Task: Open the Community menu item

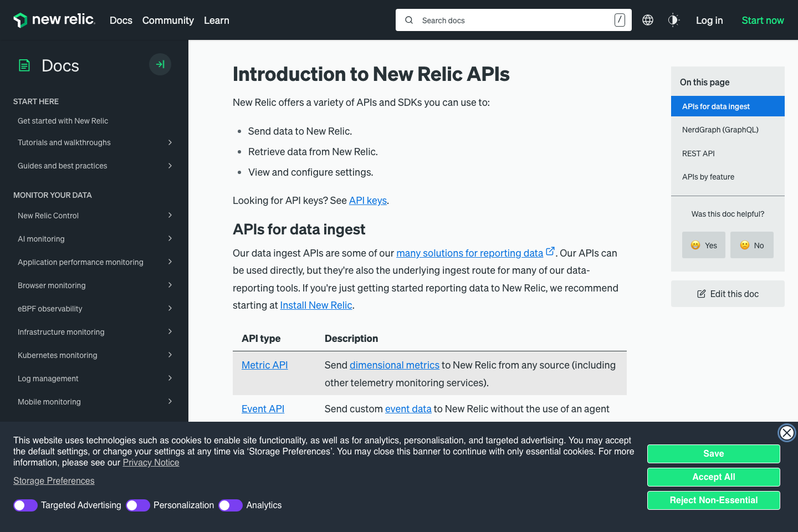Action: coord(168,21)
